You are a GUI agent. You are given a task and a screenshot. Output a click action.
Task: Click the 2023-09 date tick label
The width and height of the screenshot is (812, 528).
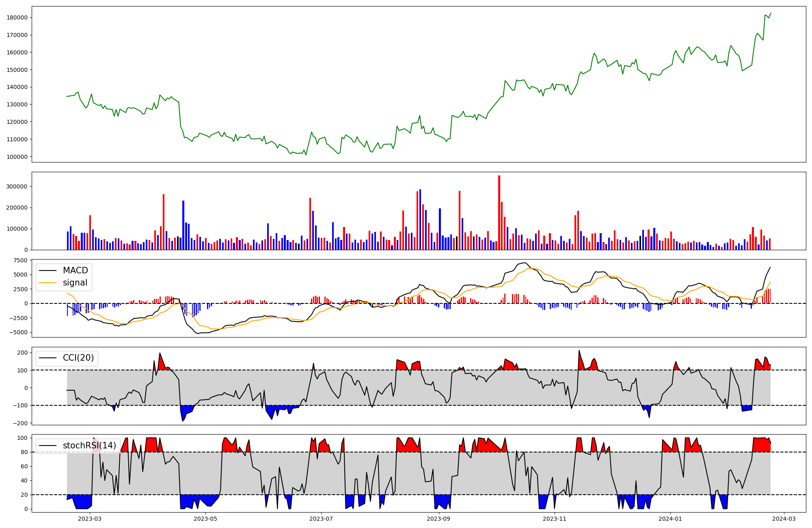click(x=439, y=519)
